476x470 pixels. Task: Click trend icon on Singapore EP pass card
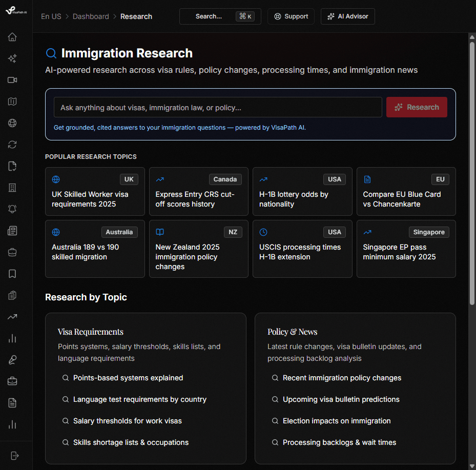point(367,232)
